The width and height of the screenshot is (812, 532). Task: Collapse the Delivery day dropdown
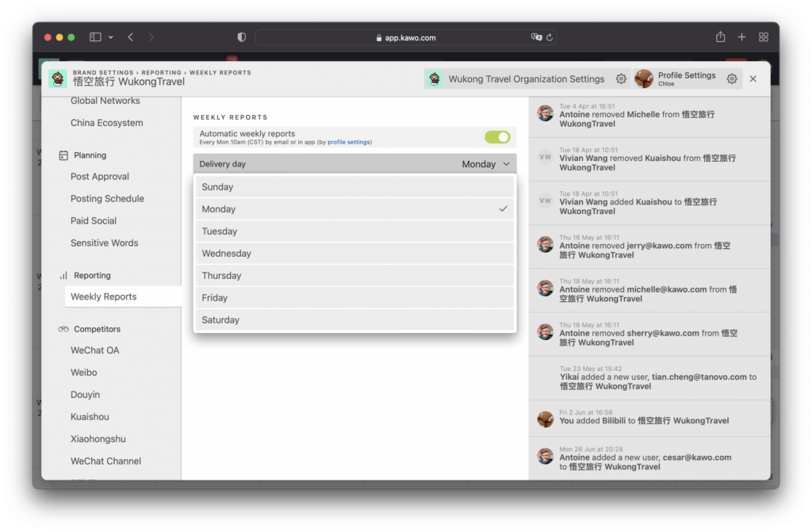point(354,163)
